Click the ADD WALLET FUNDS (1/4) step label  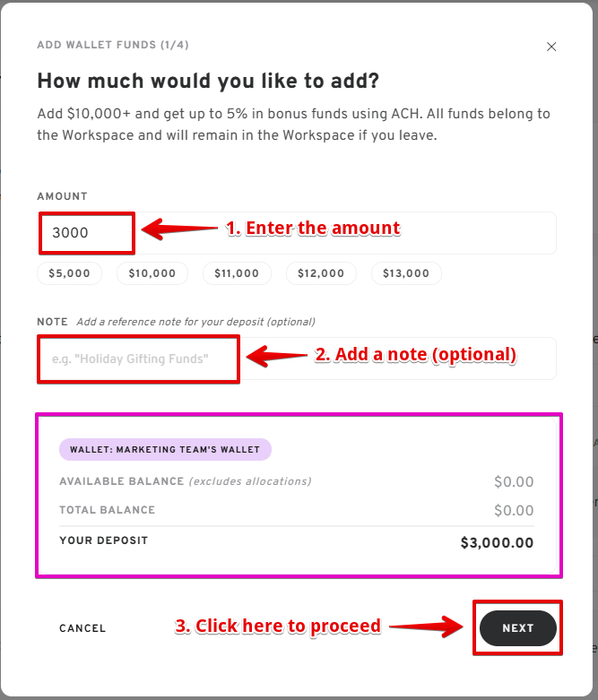[x=113, y=45]
